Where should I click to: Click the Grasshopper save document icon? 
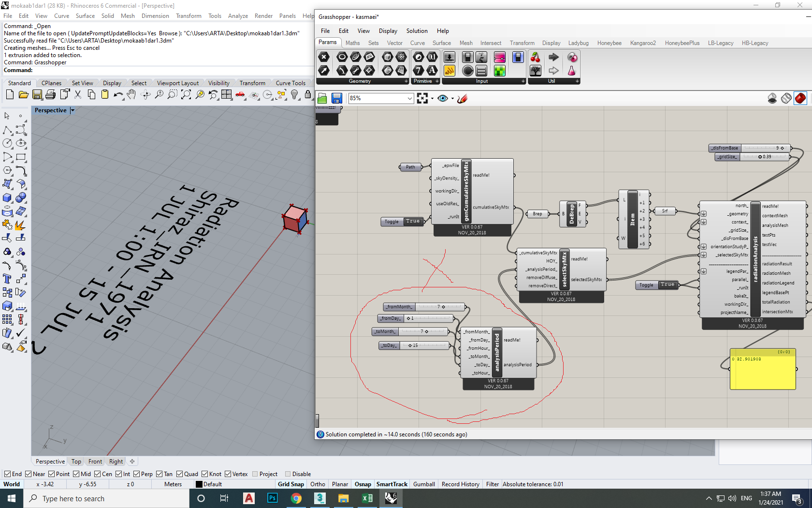pyautogui.click(x=337, y=99)
